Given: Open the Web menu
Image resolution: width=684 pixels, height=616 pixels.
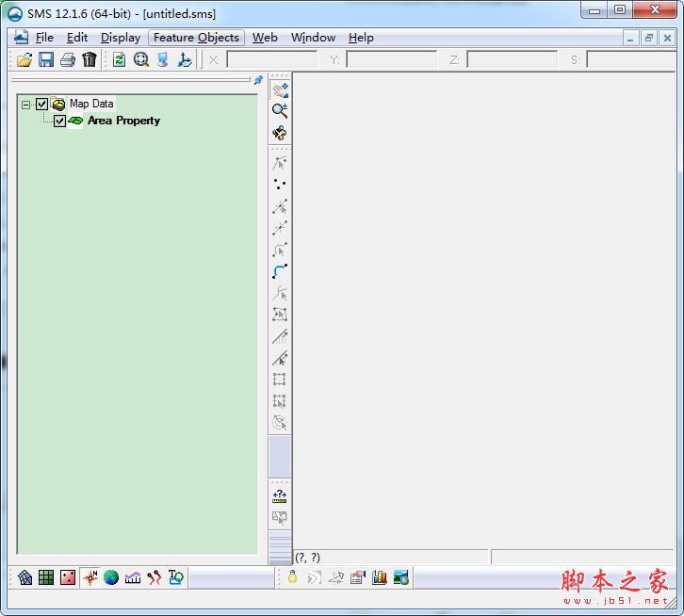Looking at the screenshot, I should point(265,38).
